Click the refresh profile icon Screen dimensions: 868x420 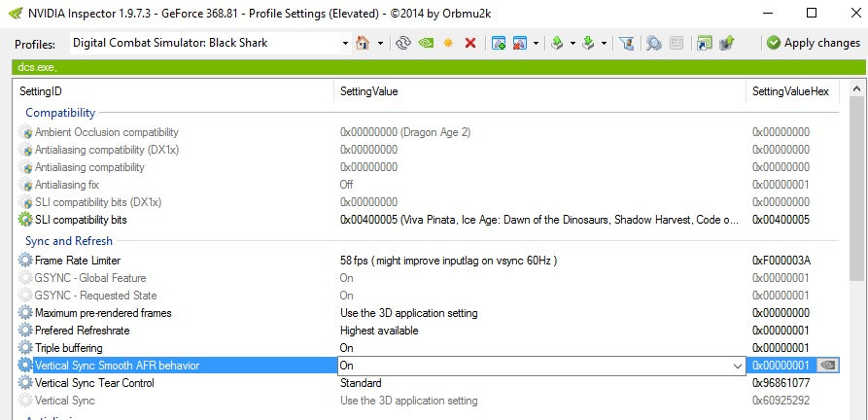403,43
